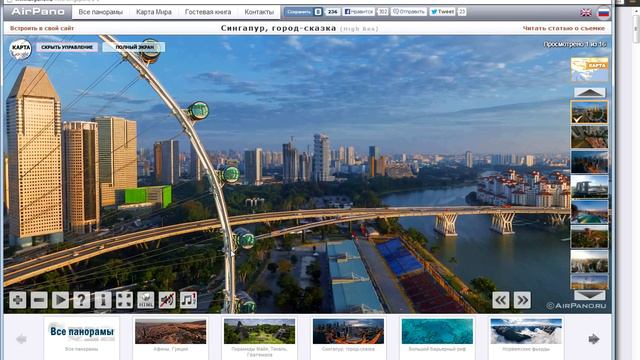Open the Карта Мира tab
Image resolution: width=640 pixels, height=360 pixels.
(x=153, y=12)
